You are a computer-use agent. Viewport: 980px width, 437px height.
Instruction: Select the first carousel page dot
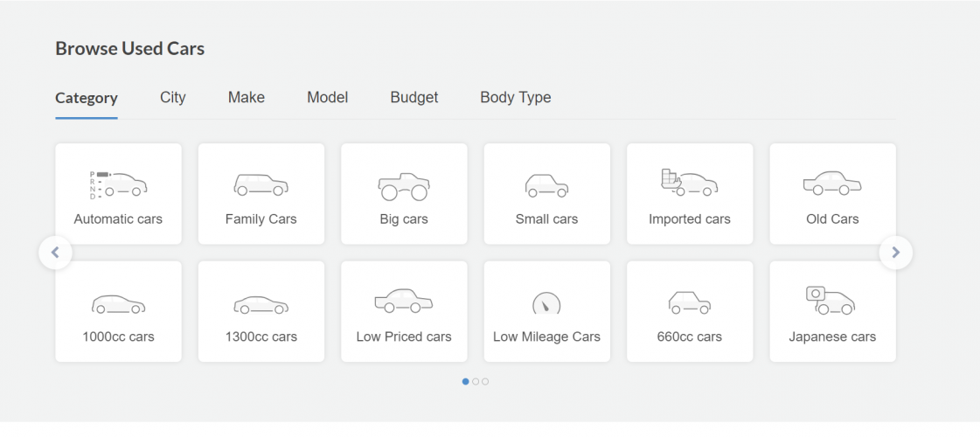click(466, 381)
